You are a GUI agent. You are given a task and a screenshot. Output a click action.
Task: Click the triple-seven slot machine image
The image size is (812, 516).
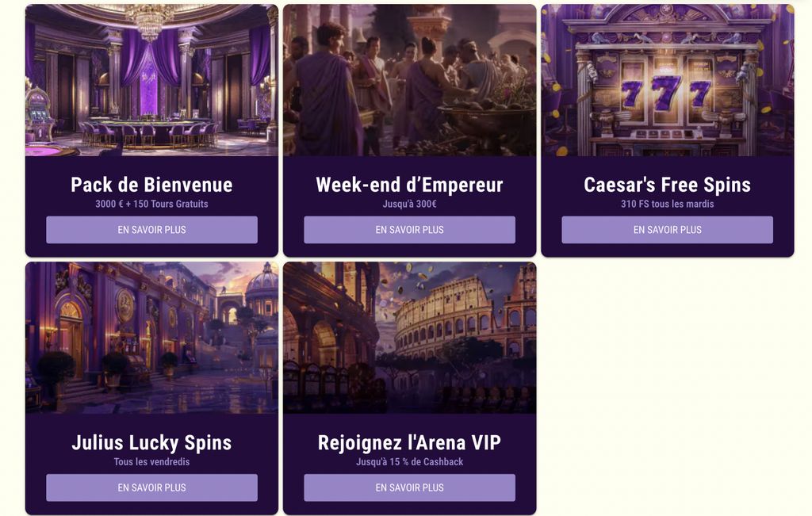tap(667, 79)
